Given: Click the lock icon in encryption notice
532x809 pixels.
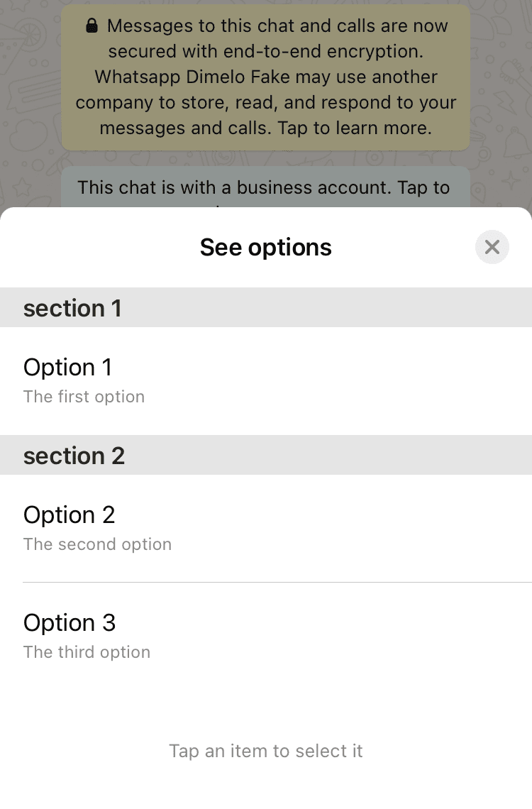Looking at the screenshot, I should point(92,27).
